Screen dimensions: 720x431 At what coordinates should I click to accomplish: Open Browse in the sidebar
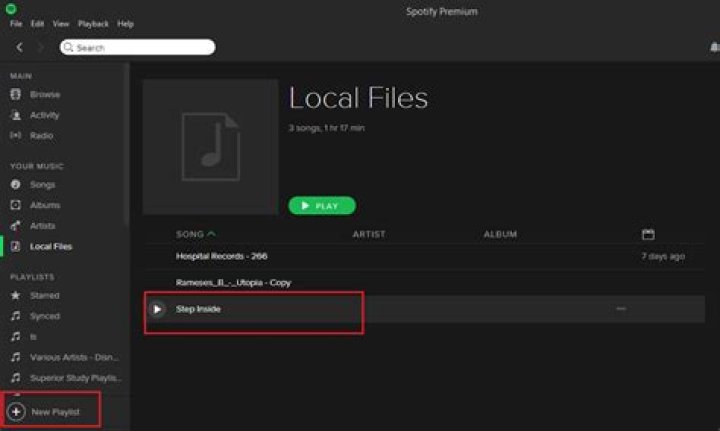pos(45,95)
